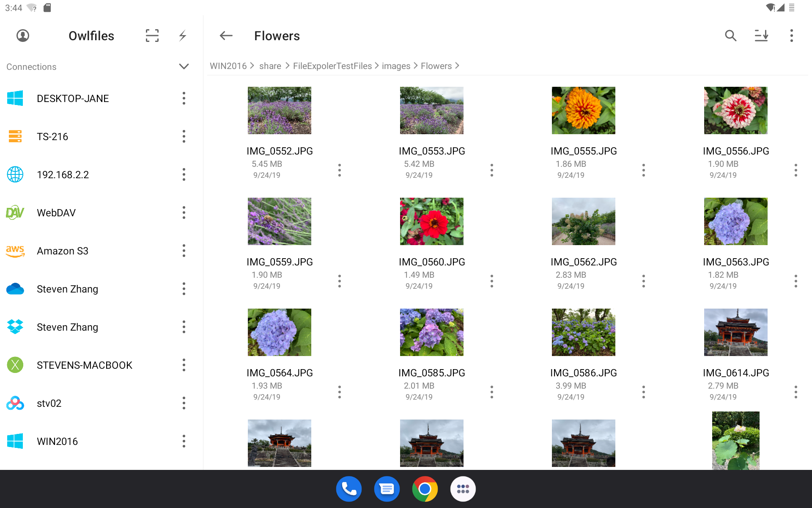Open search in Flowers folder
812x508 pixels.
tap(731, 36)
